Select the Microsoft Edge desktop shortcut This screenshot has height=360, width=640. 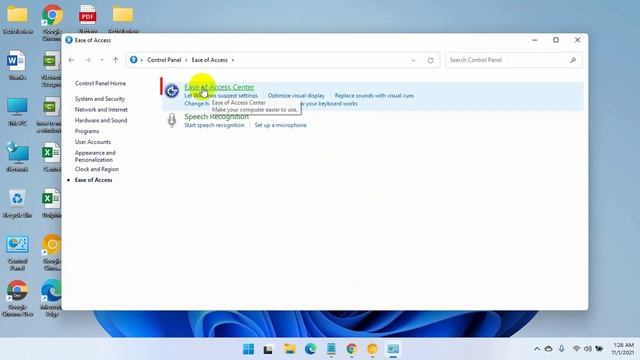click(52, 299)
